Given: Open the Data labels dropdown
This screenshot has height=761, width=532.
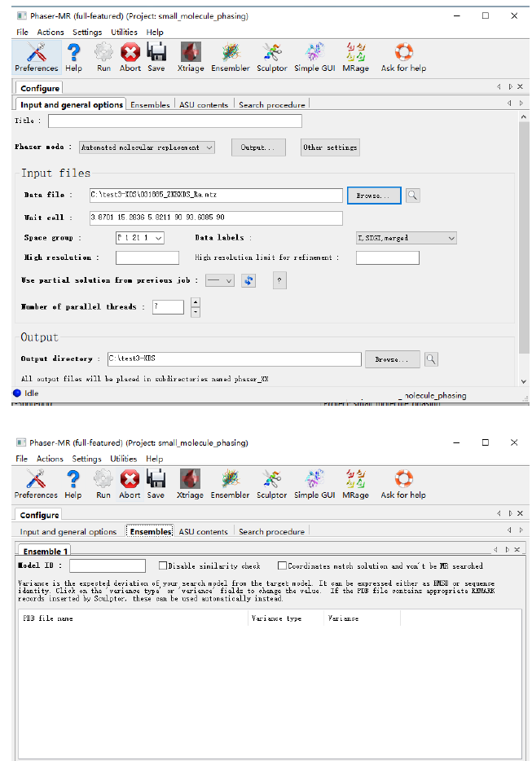Looking at the screenshot, I should click(407, 238).
